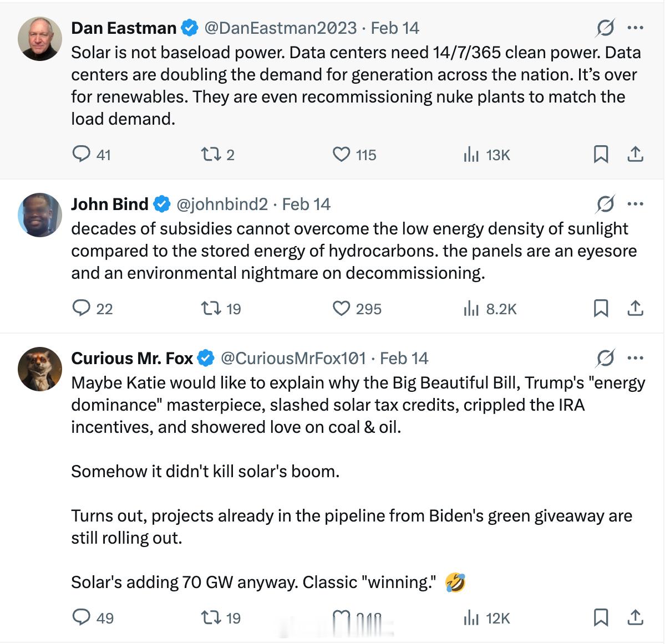The image size is (670, 644).
Task: Click Feb 14 timestamp on John Bind's tweet
Action: point(306,204)
